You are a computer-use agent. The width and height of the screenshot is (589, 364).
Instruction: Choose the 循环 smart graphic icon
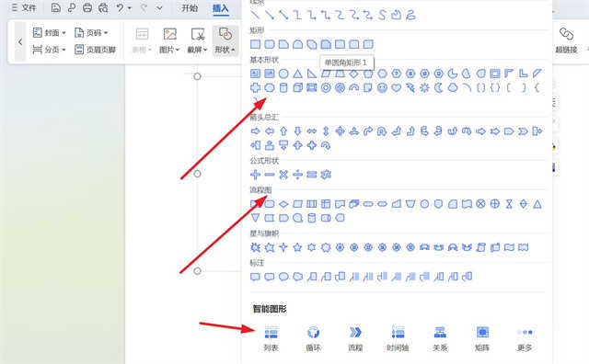(313, 333)
